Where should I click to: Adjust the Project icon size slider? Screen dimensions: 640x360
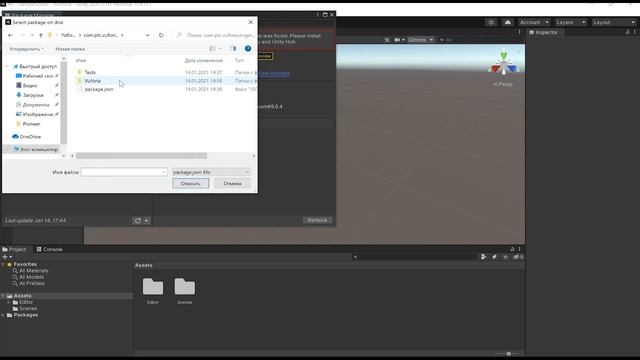pyautogui.click(x=508, y=353)
